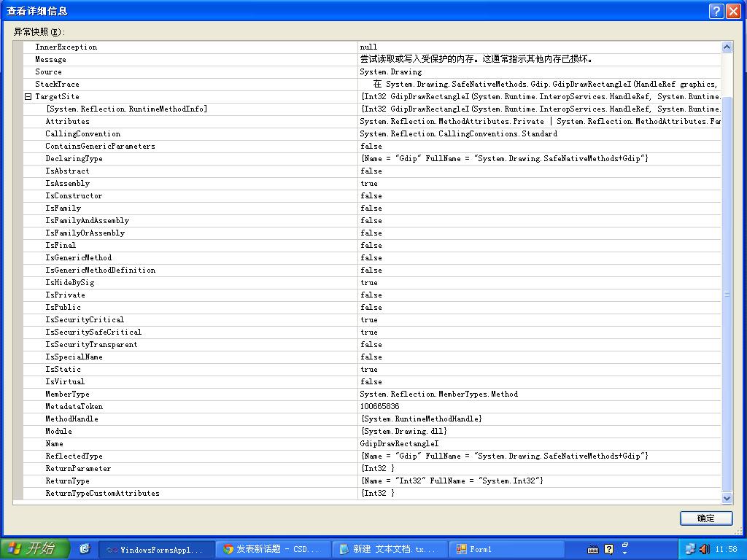Select the IsFamilyAndAssembly row
The height and width of the screenshot is (560, 747).
(x=371, y=220)
